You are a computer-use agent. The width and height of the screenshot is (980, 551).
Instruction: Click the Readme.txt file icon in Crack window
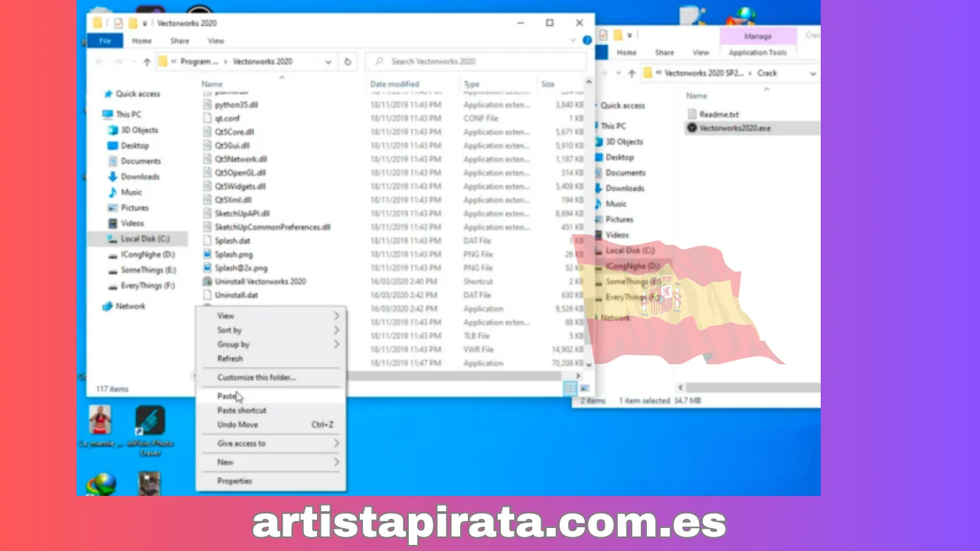pos(692,114)
